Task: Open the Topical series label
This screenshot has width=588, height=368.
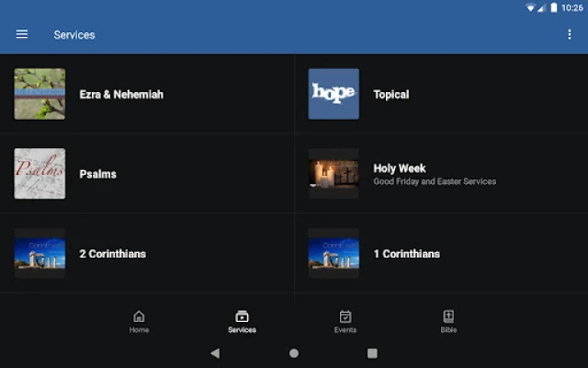Action: coord(390,95)
